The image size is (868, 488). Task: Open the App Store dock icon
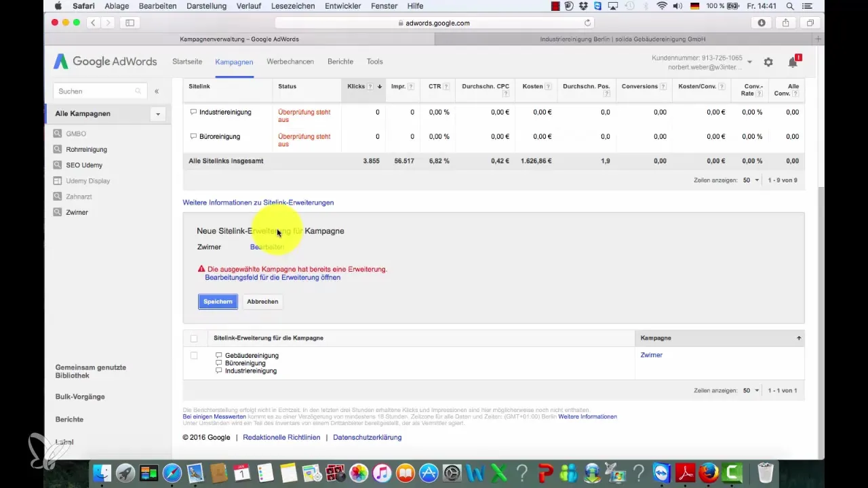pos(429,472)
